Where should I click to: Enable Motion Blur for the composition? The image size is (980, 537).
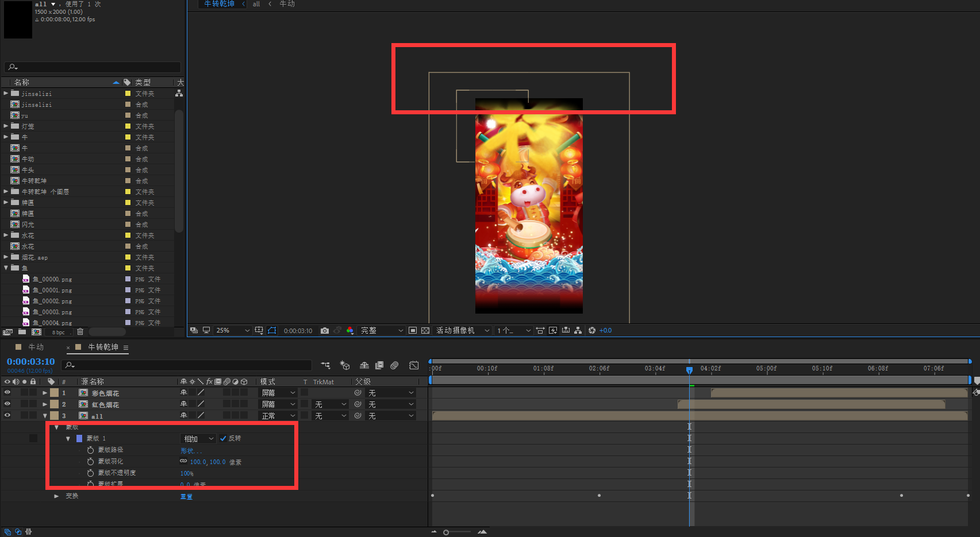coord(394,365)
